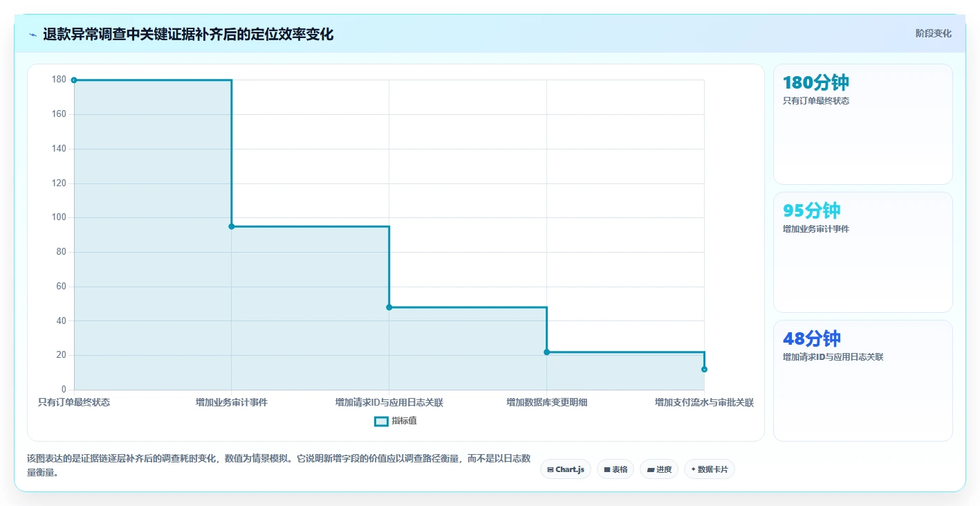The height and width of the screenshot is (506, 980).
Task: Click the 数据卡片 tag
Action: tap(710, 469)
